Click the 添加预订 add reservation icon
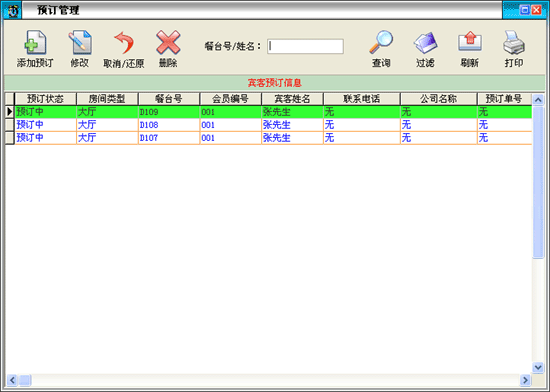Image resolution: width=550 pixels, height=392 pixels. [35, 43]
